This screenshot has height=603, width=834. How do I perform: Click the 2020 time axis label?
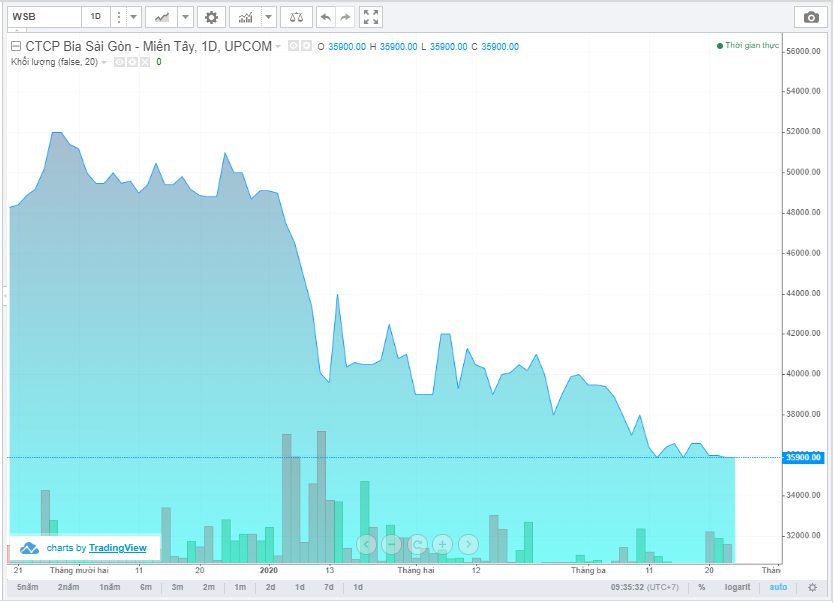click(269, 571)
